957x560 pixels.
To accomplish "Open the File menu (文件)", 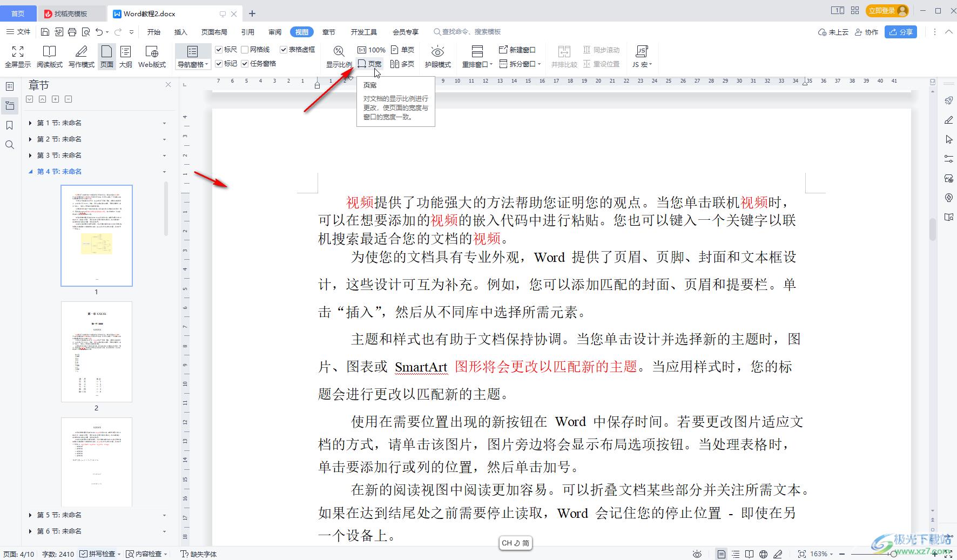I will (18, 32).
